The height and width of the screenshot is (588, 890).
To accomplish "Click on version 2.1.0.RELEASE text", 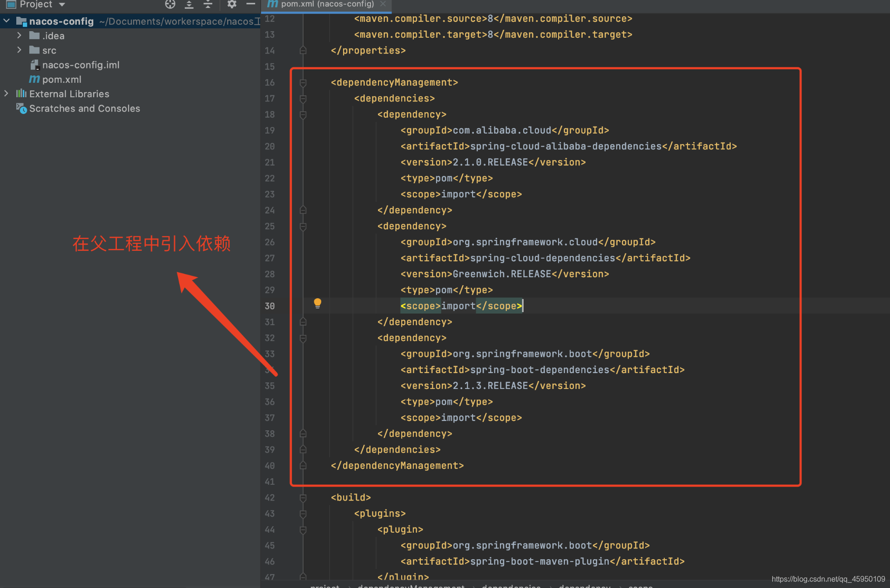I will point(490,162).
